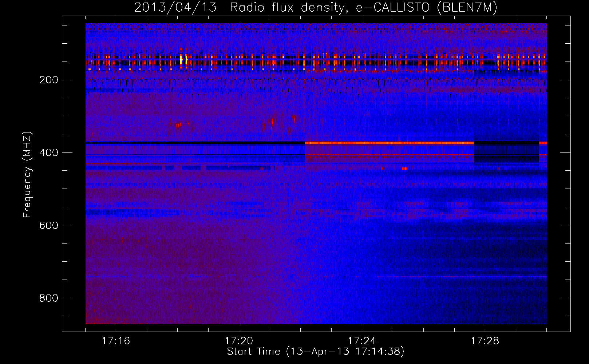Click the 17:24 time tick label
Viewport: 589px width, 364px height.
point(362,341)
